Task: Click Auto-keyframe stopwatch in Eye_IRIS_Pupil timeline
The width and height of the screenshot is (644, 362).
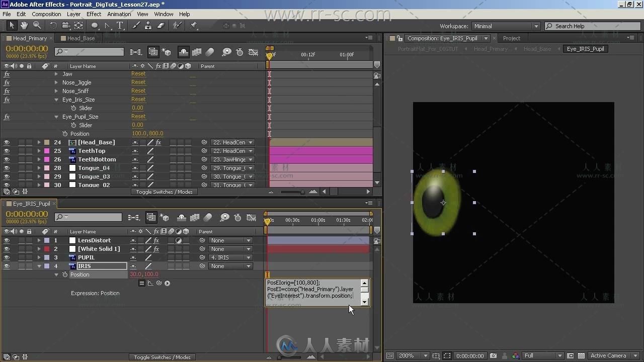Action: click(x=238, y=217)
